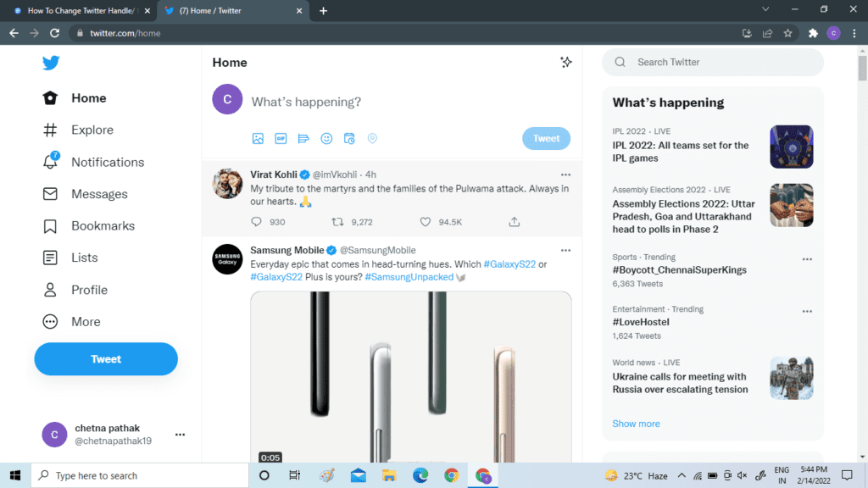Click the Search Twitter field
This screenshot has height=488, width=868.
712,62
